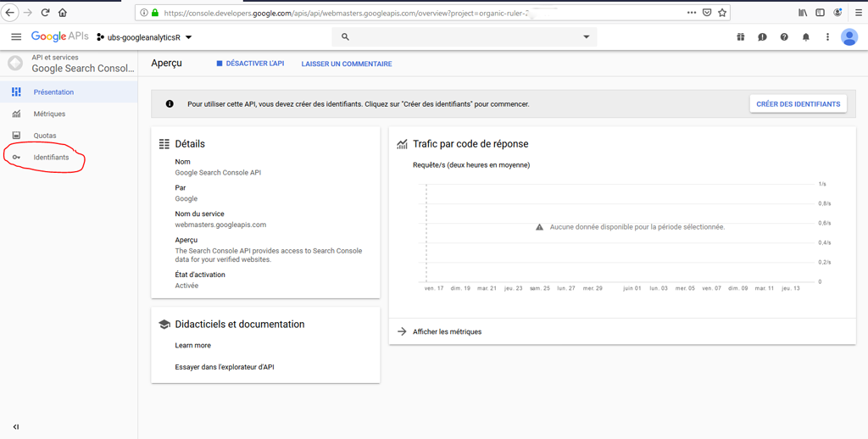Screen dimensions: 868x439
Task: Select Présentation in the left sidebar
Action: point(69,92)
